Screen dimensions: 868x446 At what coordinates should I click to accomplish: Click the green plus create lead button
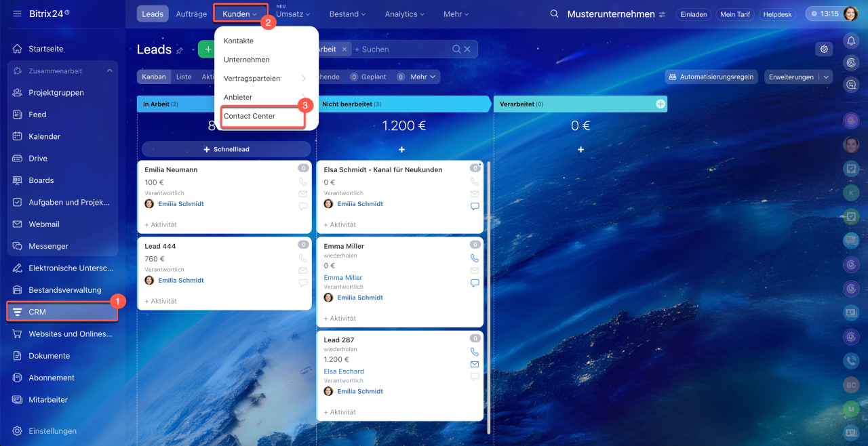coord(207,49)
